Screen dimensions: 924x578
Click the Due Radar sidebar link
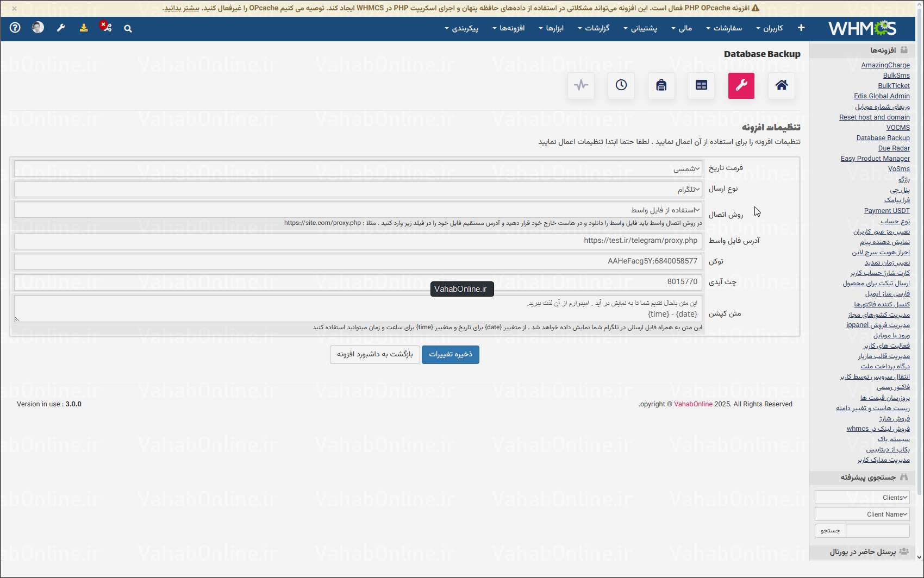point(894,148)
